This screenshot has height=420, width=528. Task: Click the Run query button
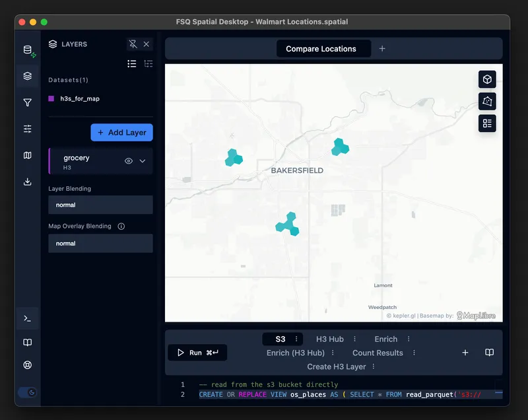point(197,353)
